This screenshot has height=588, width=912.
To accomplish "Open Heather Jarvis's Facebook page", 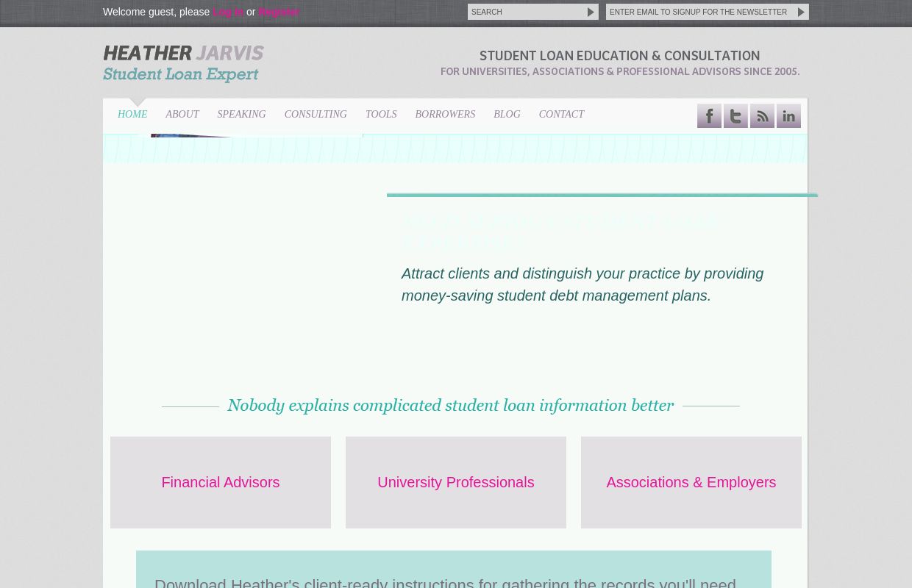I will (x=709, y=116).
